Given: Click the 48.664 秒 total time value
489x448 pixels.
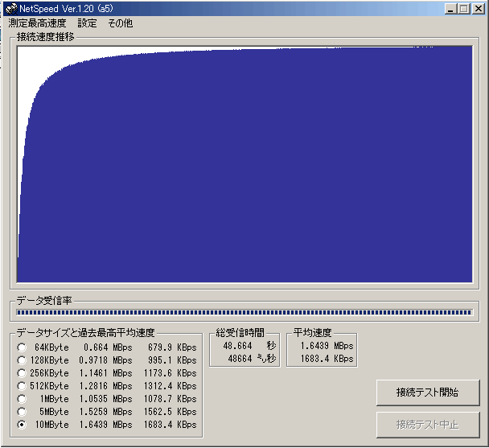Looking at the screenshot, I should pos(249,346).
